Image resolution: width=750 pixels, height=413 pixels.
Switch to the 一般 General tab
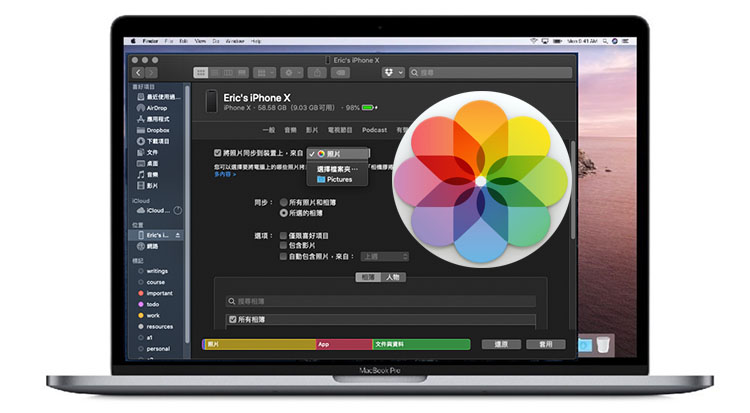coord(269,130)
